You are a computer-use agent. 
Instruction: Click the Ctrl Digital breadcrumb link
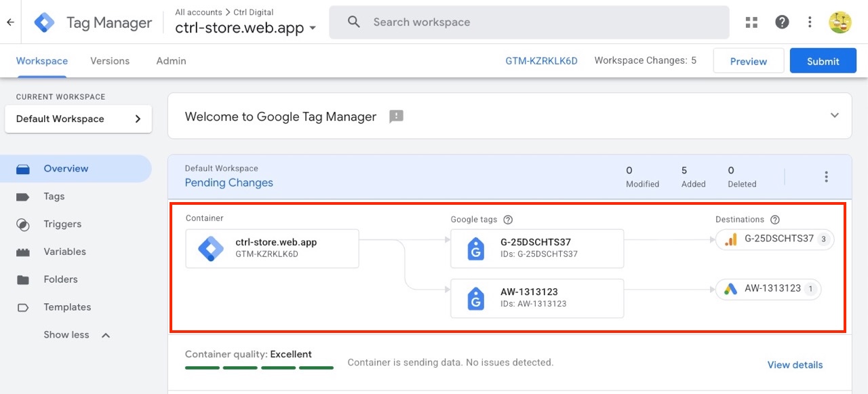[x=252, y=12]
